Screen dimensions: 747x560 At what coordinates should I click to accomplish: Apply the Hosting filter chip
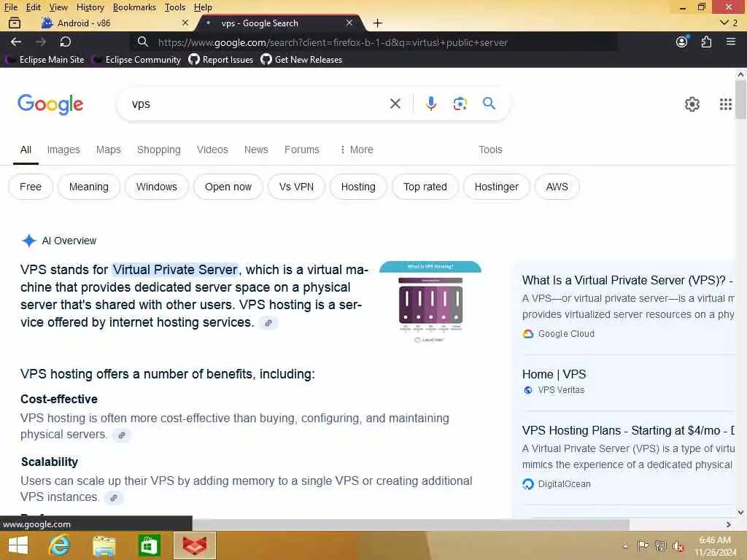coord(358,187)
